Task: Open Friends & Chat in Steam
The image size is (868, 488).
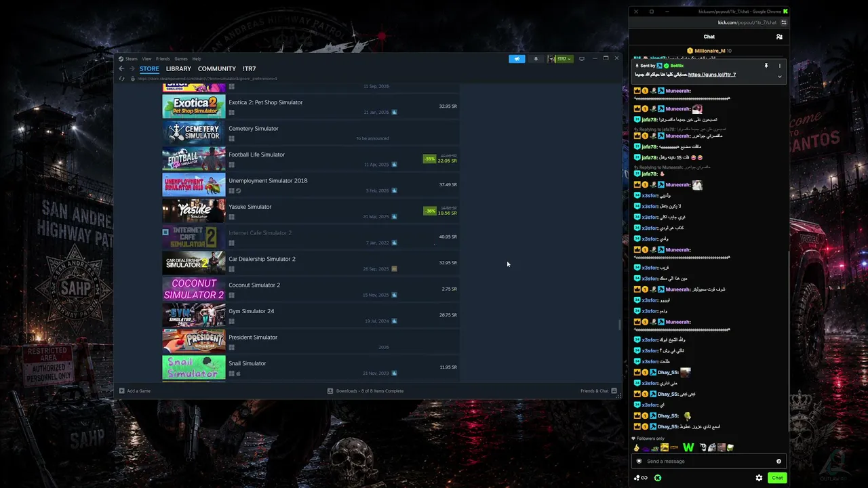Action: click(x=595, y=391)
